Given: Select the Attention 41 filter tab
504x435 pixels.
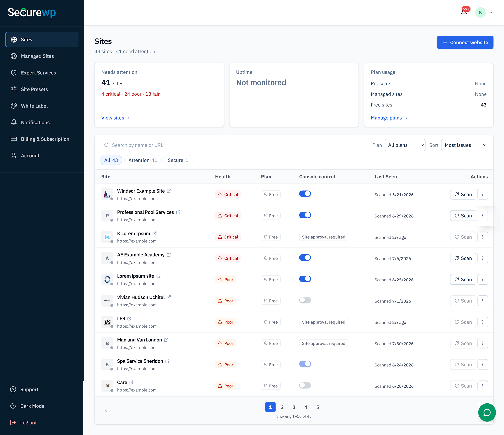Looking at the screenshot, I should (143, 160).
